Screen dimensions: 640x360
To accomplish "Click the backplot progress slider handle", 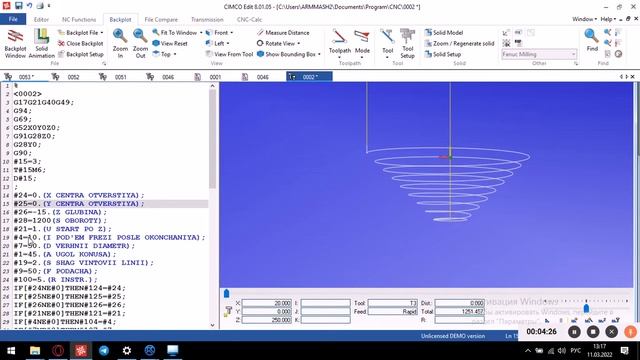I will pyautogui.click(x=227, y=293).
